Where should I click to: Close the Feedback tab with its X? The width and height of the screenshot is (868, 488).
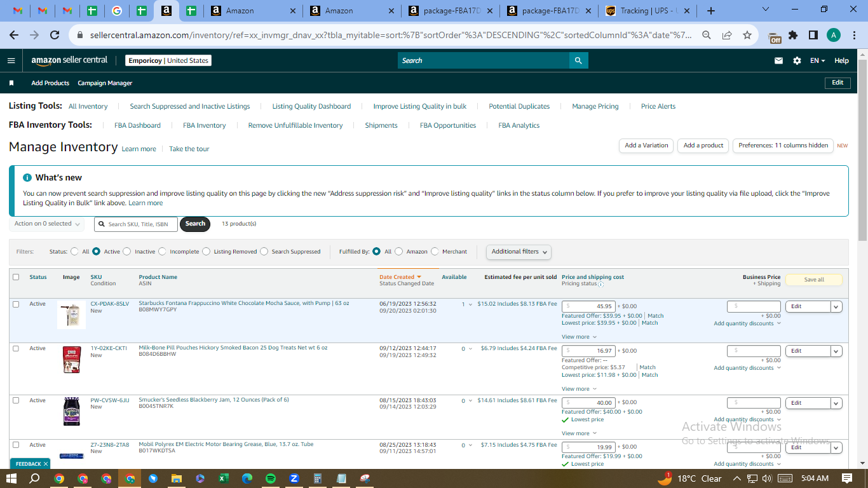(x=46, y=464)
